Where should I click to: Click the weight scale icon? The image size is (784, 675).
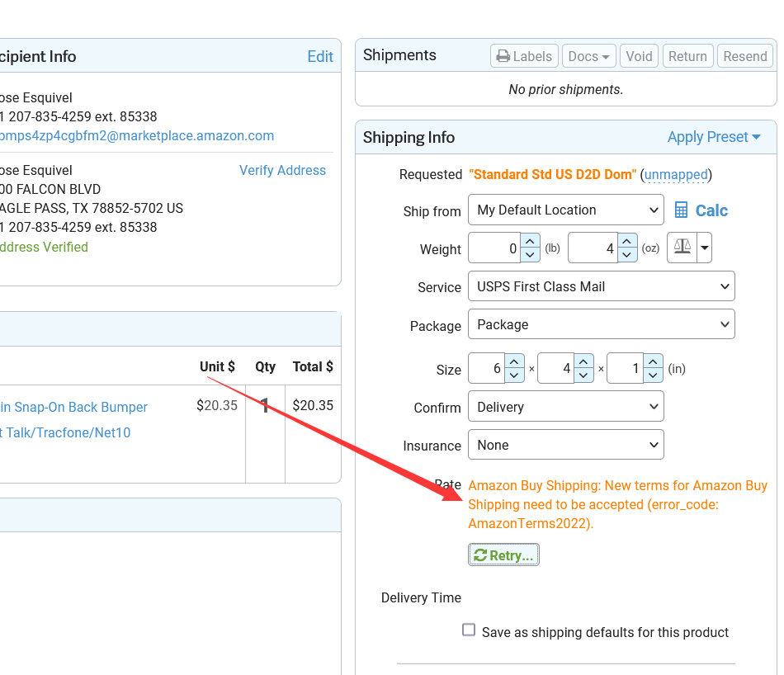click(682, 248)
